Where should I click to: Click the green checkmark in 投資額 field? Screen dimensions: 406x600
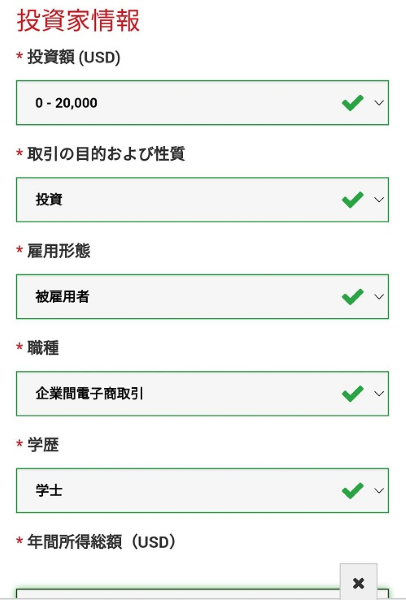pos(352,103)
